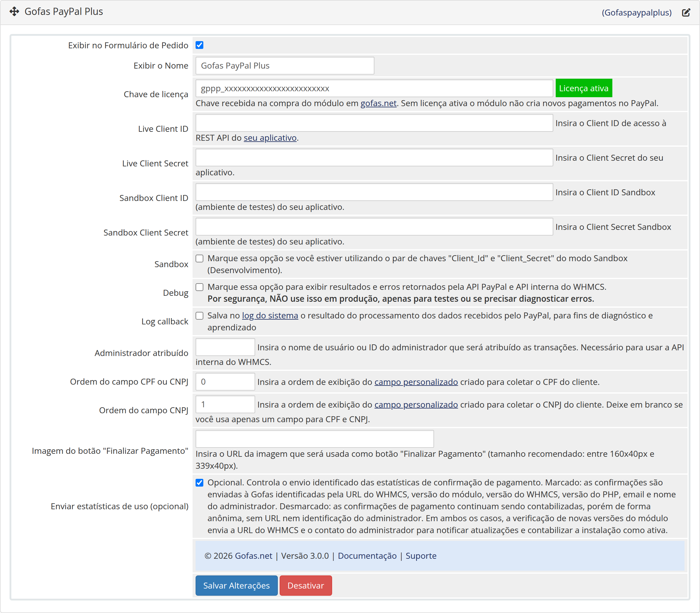The height and width of the screenshot is (613, 700).
Task: Click the green Licença ativa badge
Action: point(583,88)
